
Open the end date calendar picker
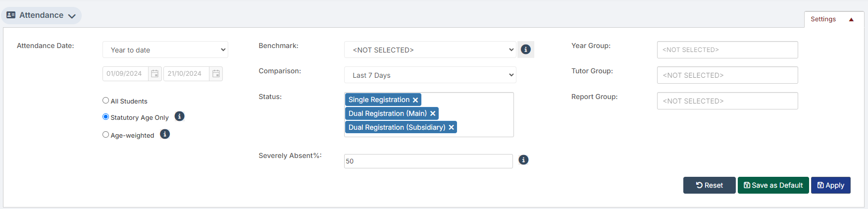click(216, 74)
